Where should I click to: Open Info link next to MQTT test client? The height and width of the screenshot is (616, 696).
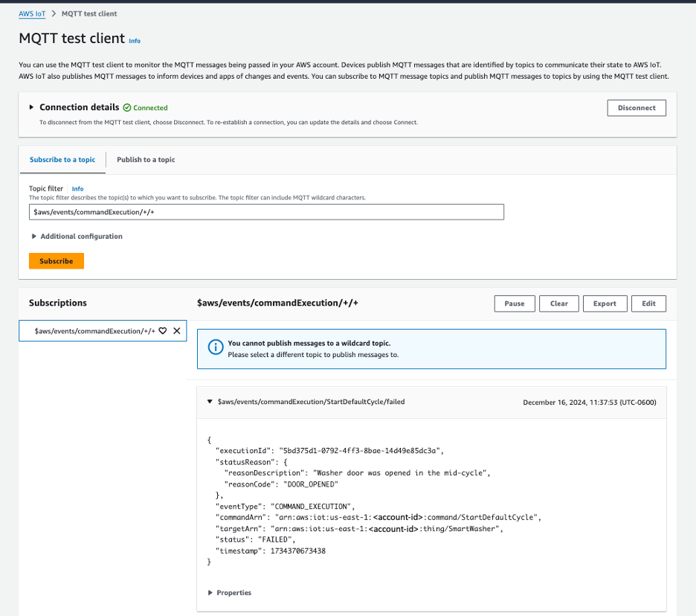point(135,41)
